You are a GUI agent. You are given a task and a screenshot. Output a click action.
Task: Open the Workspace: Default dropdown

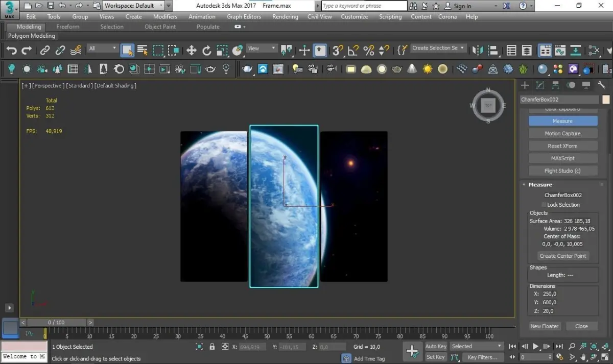[133, 6]
